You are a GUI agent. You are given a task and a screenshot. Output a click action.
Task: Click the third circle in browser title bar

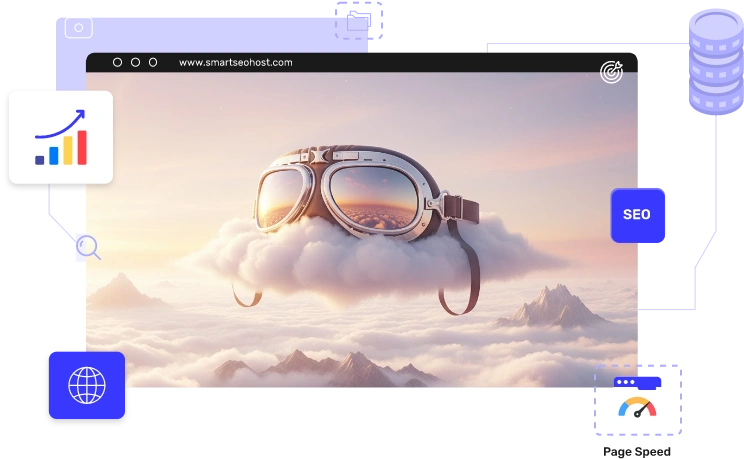pos(153,62)
